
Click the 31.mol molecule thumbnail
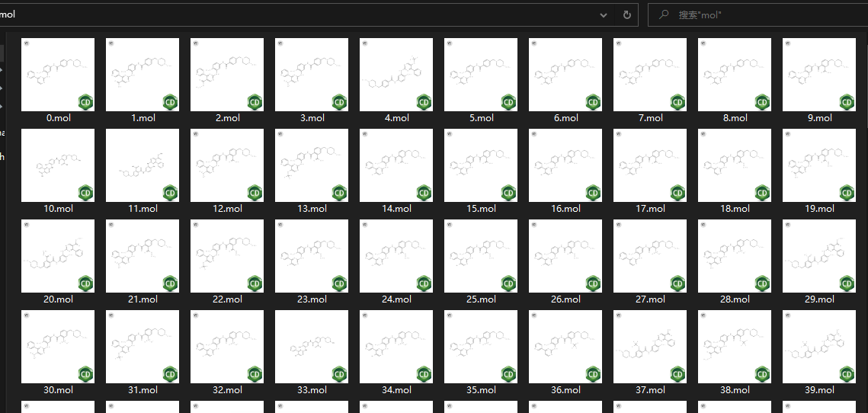143,347
